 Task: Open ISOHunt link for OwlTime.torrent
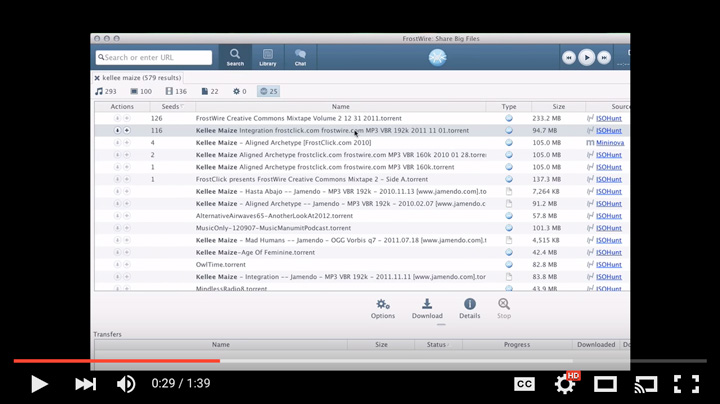coord(608,264)
